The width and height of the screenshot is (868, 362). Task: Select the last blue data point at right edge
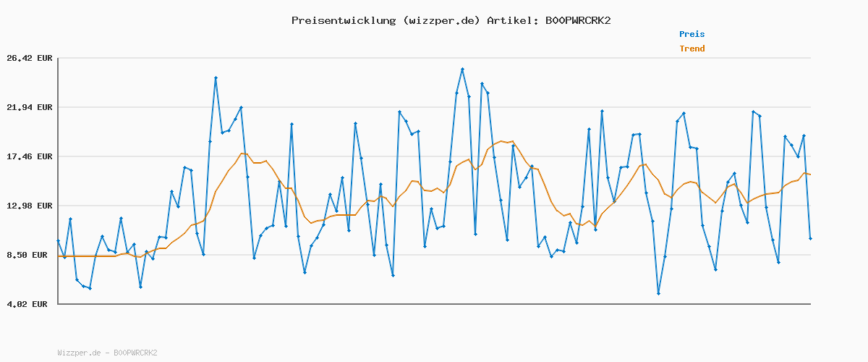coord(810,238)
